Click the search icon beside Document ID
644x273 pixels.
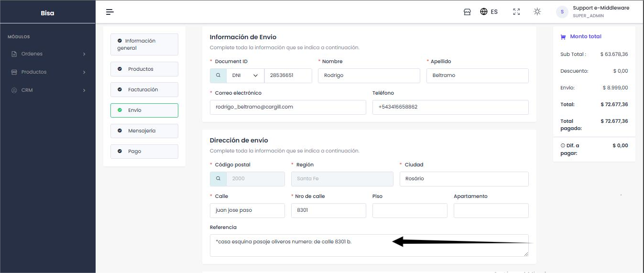pyautogui.click(x=218, y=76)
